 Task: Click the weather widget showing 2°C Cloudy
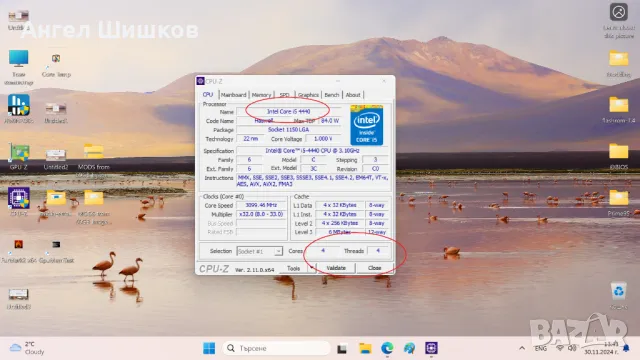[28, 348]
